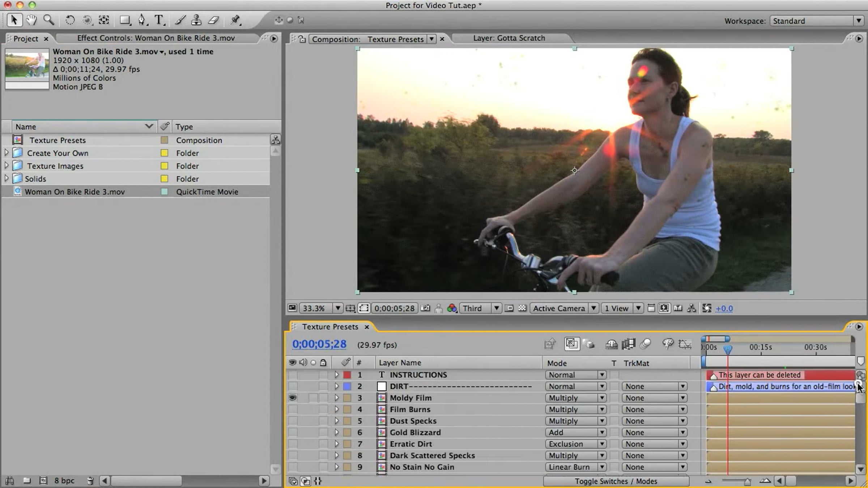Select the Clone Stamp tool

[x=196, y=20]
